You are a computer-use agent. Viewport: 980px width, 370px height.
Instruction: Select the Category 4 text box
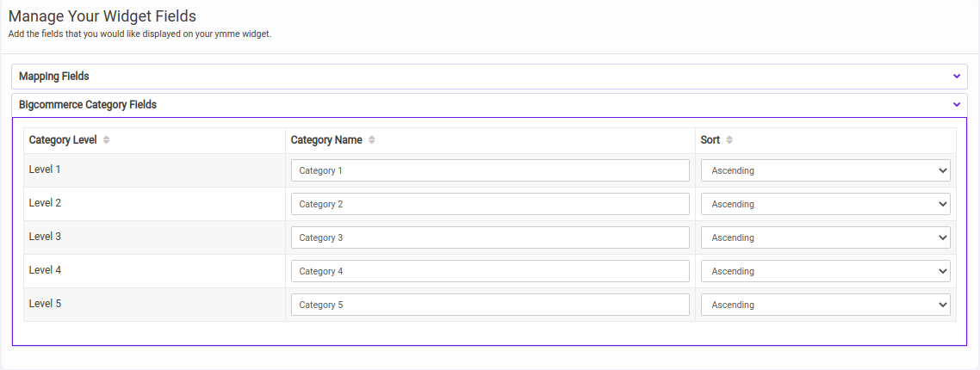point(490,271)
